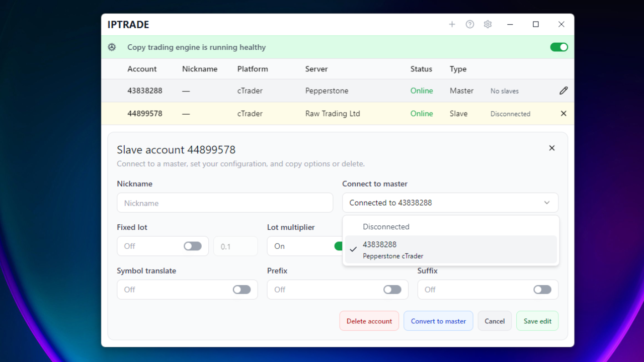Screen dimensions: 644x362
Task: Turn on the Prefix toggle
Action: (x=392, y=290)
